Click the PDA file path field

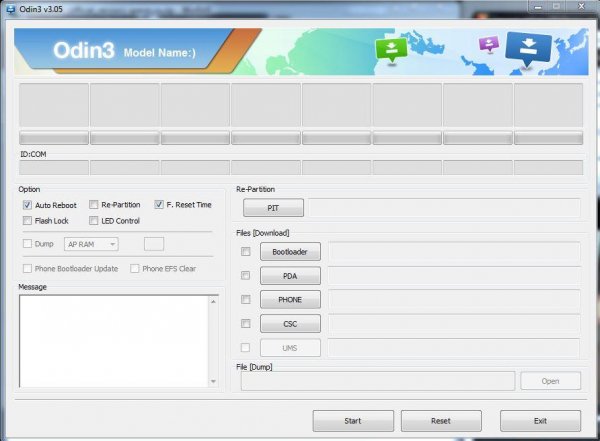pos(454,276)
